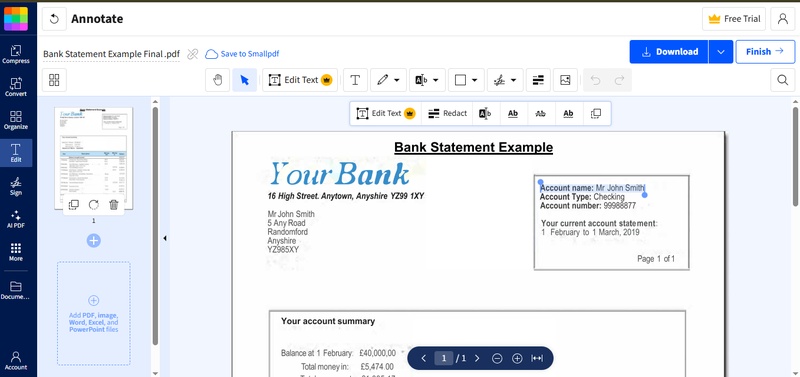Collapse the thumbnail panel with triangle

pyautogui.click(x=165, y=238)
